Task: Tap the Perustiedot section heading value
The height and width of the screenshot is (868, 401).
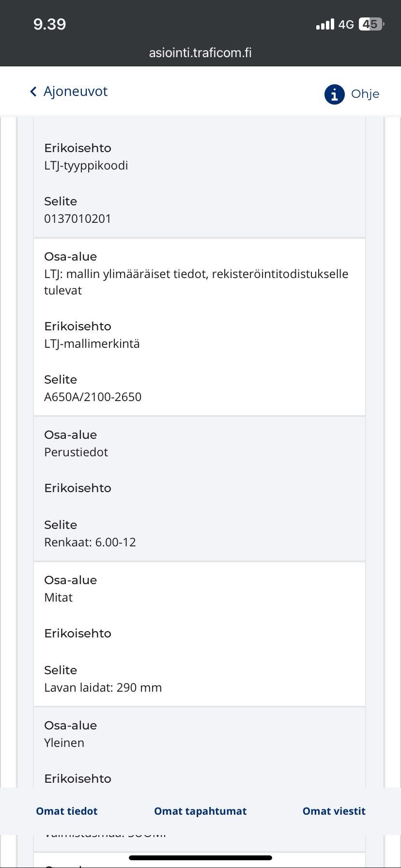Action: (76, 452)
